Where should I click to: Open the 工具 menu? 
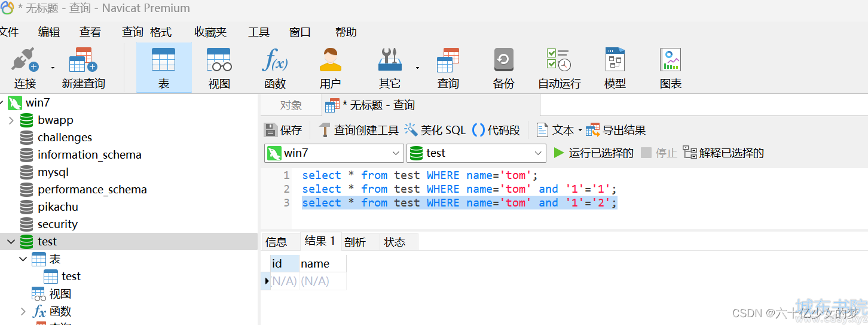pyautogui.click(x=259, y=32)
